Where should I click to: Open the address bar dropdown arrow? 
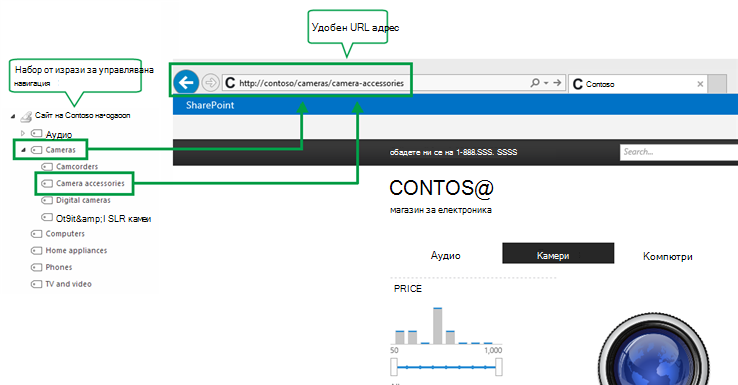pyautogui.click(x=546, y=83)
